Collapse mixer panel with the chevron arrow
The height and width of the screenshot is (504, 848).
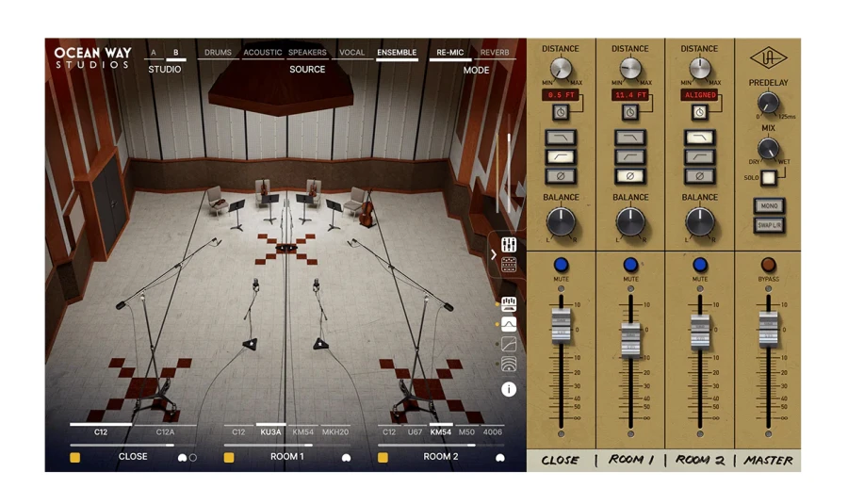coord(493,254)
